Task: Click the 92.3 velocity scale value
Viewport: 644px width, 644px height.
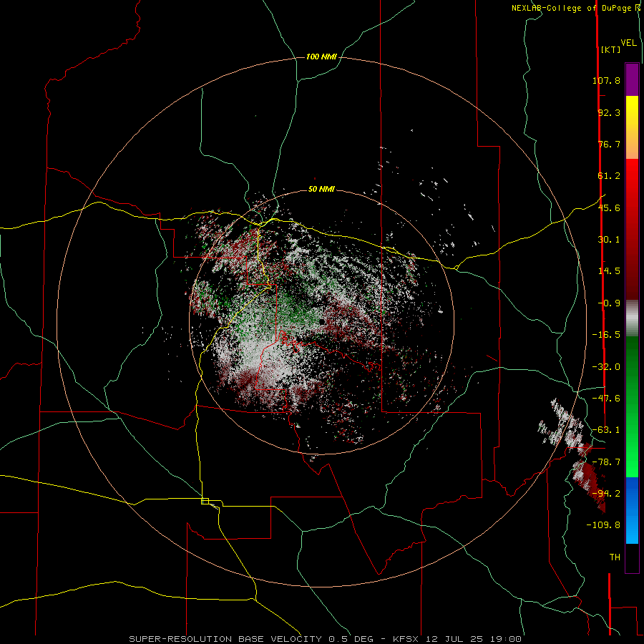Action: pos(609,112)
